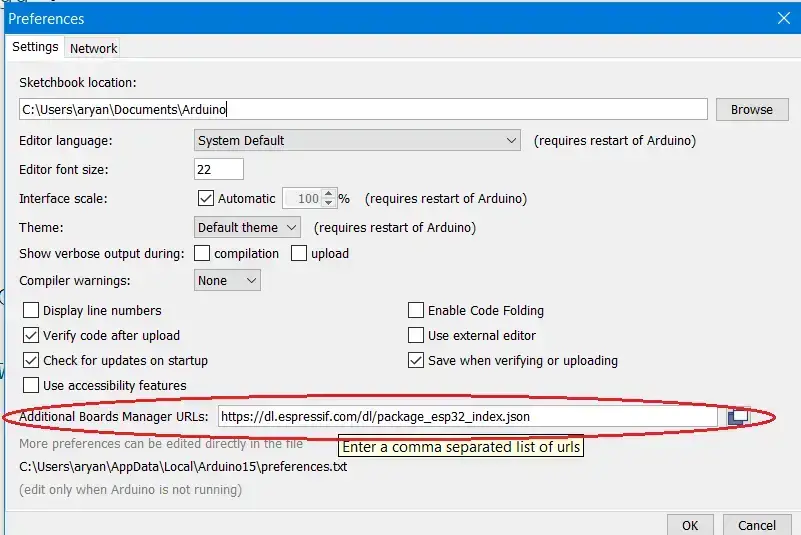Switch to the Network tab
The image size is (801, 535).
[x=93, y=48]
